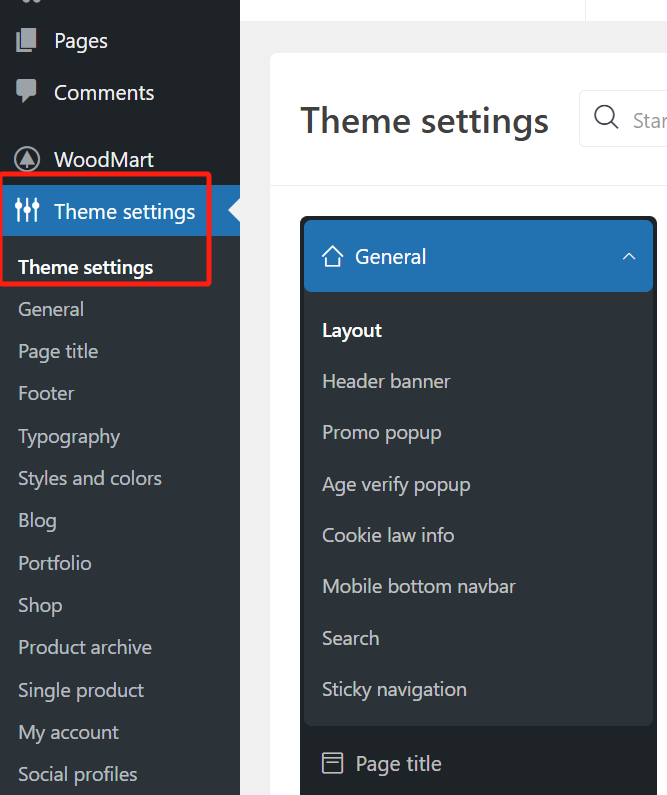Select the Promo popup option
Image resolution: width=667 pixels, height=795 pixels.
point(381,432)
